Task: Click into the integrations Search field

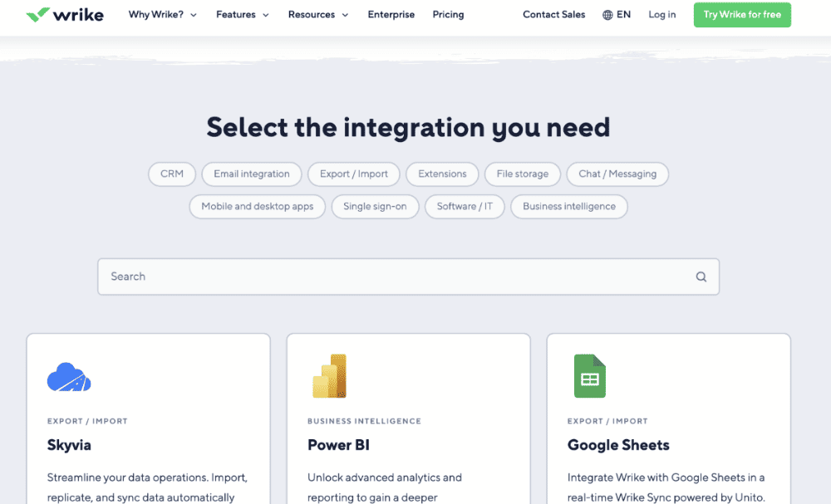Action: point(391,276)
